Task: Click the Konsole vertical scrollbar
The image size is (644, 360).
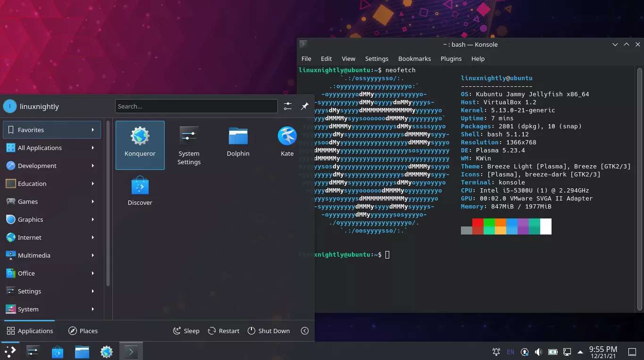Action: (x=640, y=189)
